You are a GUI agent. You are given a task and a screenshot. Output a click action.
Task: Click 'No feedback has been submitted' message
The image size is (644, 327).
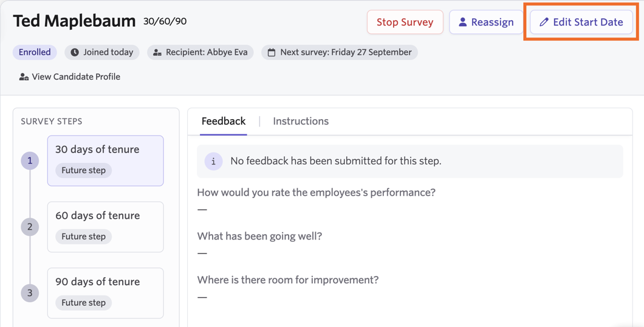(336, 161)
